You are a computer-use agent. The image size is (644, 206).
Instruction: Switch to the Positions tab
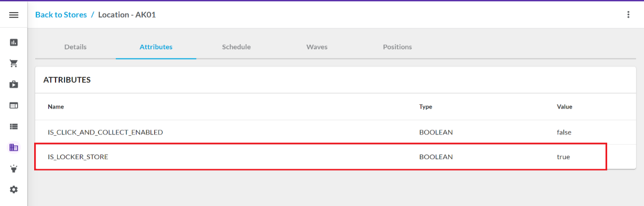click(397, 47)
